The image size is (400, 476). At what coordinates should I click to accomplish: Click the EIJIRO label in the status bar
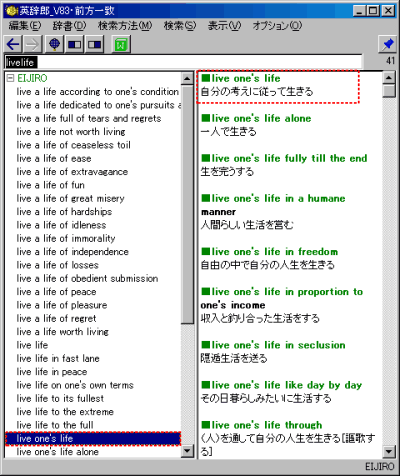(380, 466)
